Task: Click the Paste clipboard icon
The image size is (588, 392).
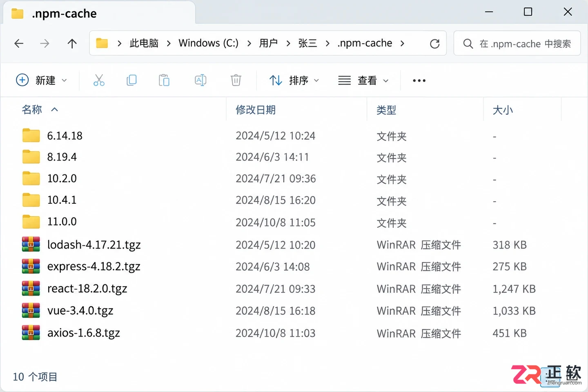Action: (164, 80)
